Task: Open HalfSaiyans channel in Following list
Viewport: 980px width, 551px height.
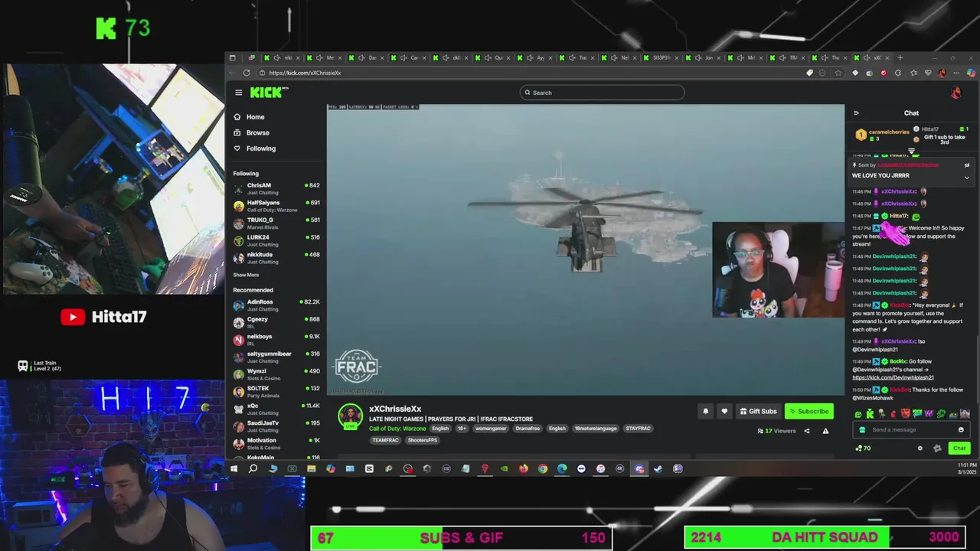Action: coord(276,206)
